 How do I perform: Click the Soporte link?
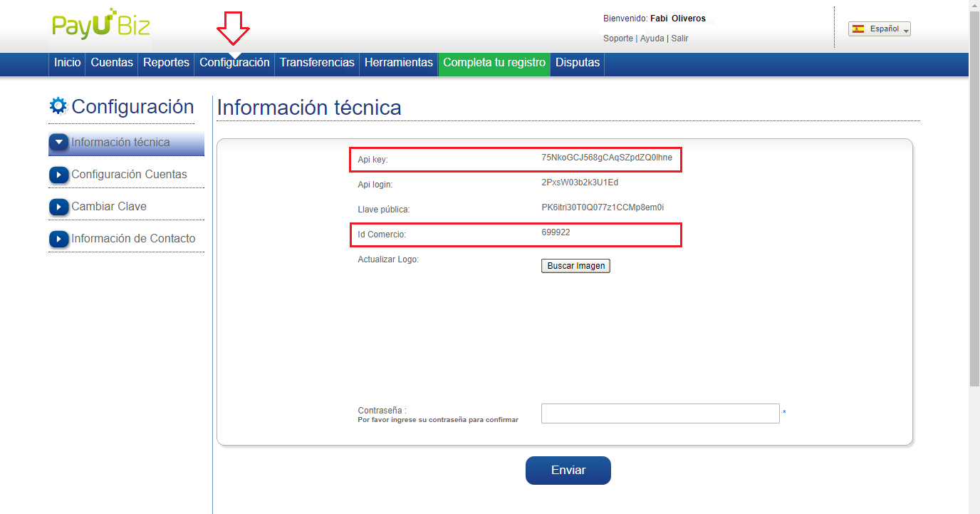(617, 38)
